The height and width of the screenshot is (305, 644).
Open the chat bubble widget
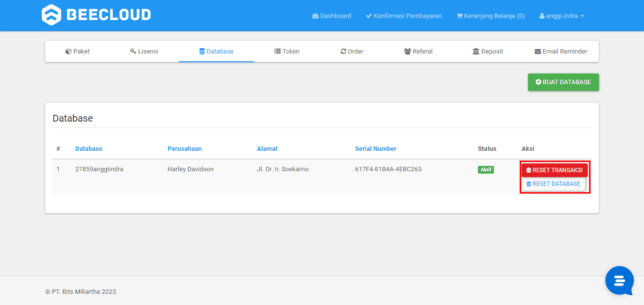click(x=619, y=281)
